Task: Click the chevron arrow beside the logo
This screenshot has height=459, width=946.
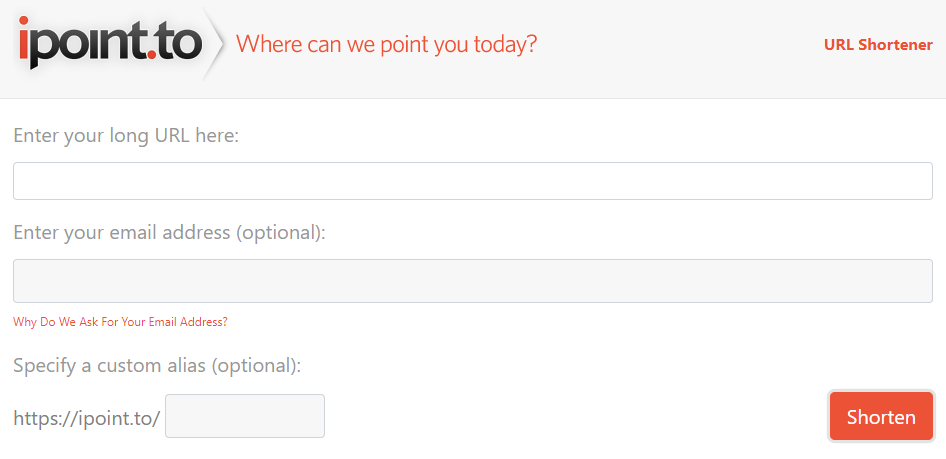Action: (216, 44)
